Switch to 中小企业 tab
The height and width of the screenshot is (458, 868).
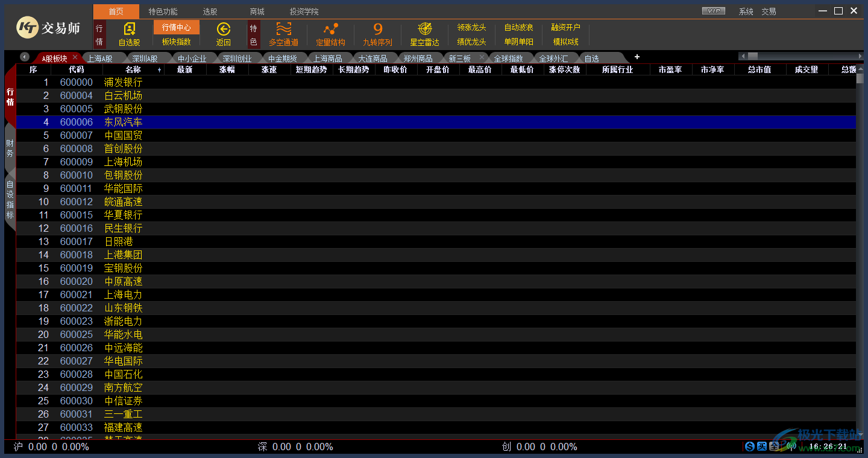192,59
